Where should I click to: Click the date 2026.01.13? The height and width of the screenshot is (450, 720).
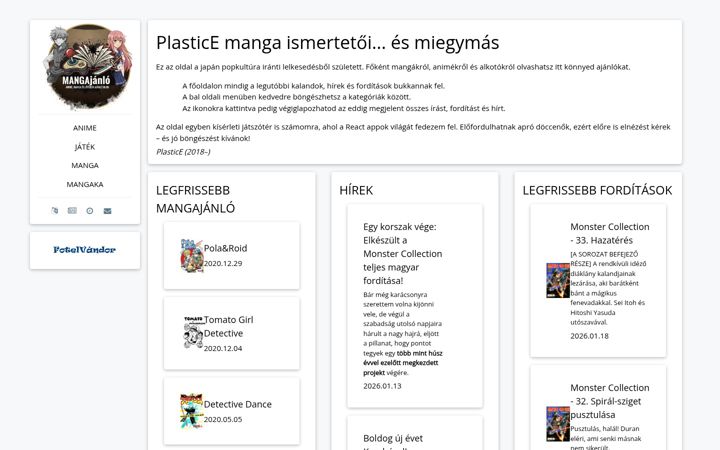click(x=382, y=386)
